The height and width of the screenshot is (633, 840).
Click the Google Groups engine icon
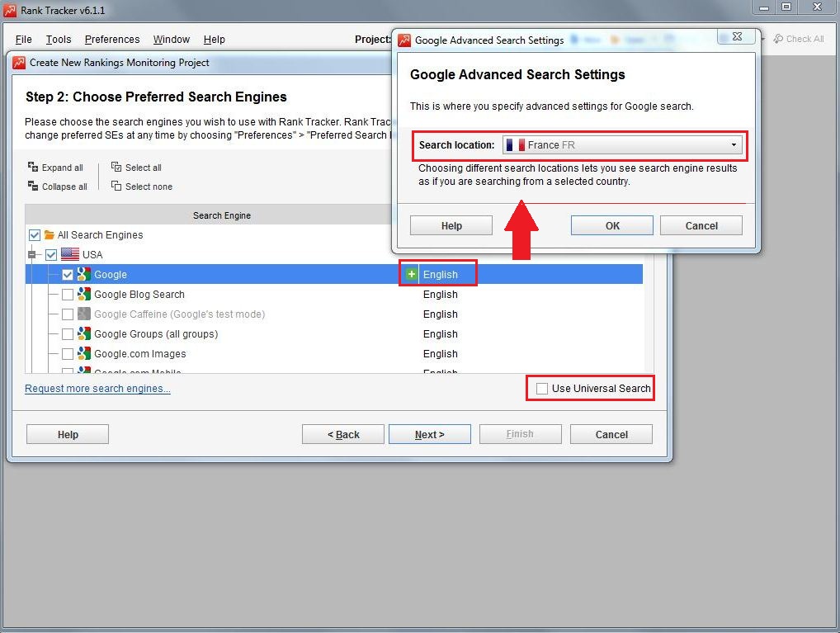pyautogui.click(x=83, y=333)
